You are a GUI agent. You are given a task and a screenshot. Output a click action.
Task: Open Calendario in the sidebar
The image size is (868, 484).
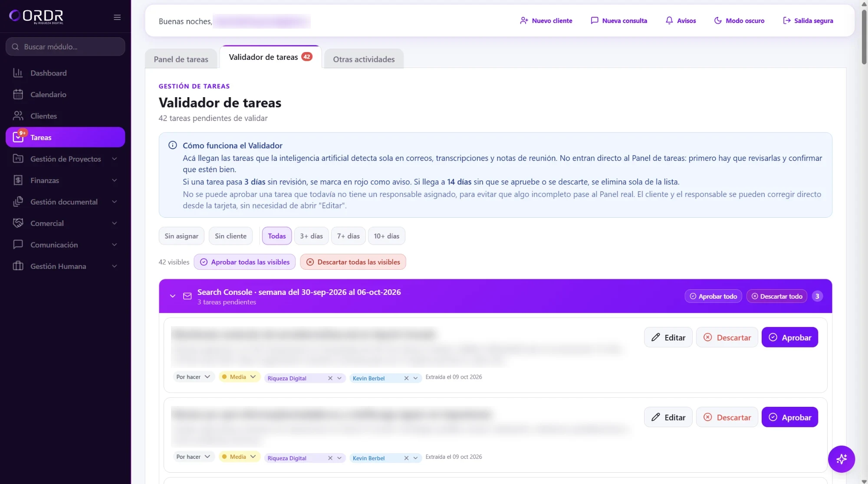click(65, 95)
